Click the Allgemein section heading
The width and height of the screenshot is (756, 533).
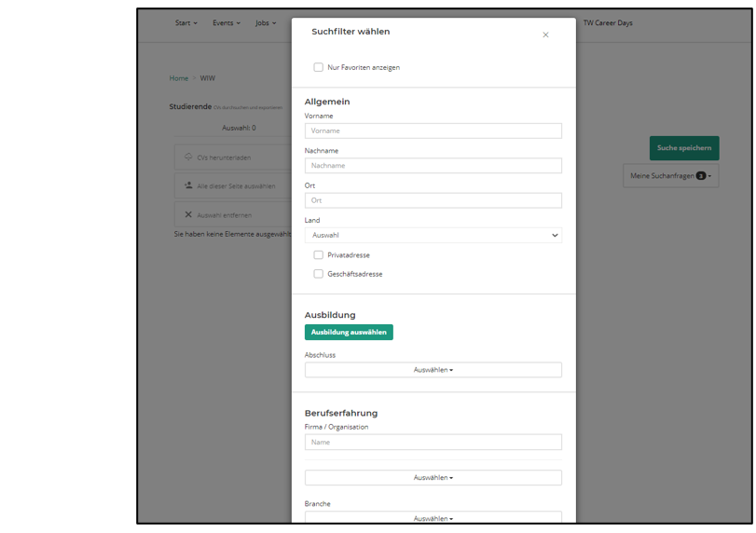[327, 102]
